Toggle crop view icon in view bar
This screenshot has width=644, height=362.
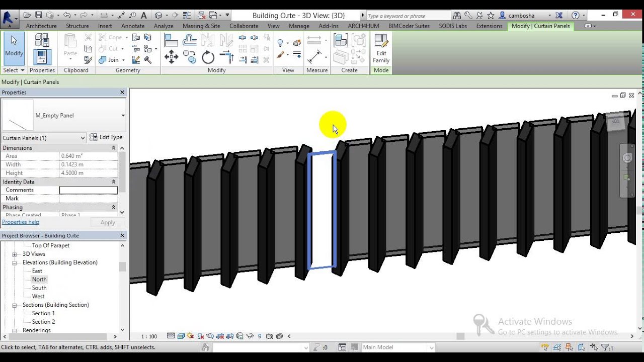(x=220, y=336)
